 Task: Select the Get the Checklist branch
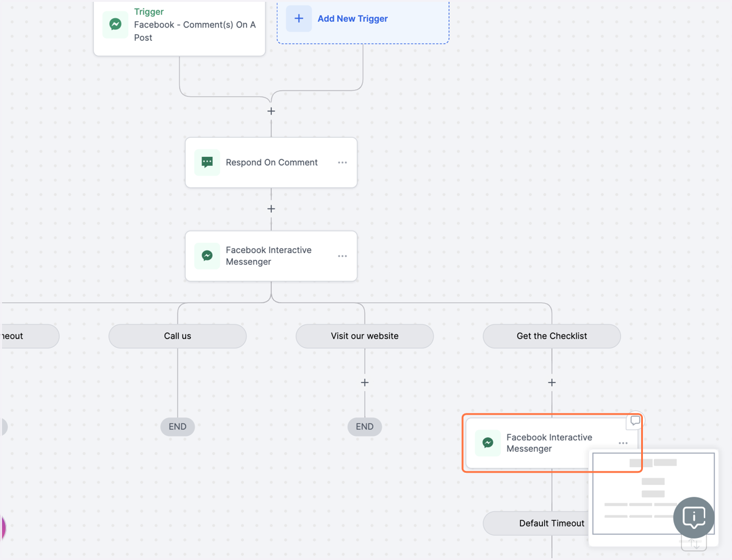pyautogui.click(x=552, y=336)
